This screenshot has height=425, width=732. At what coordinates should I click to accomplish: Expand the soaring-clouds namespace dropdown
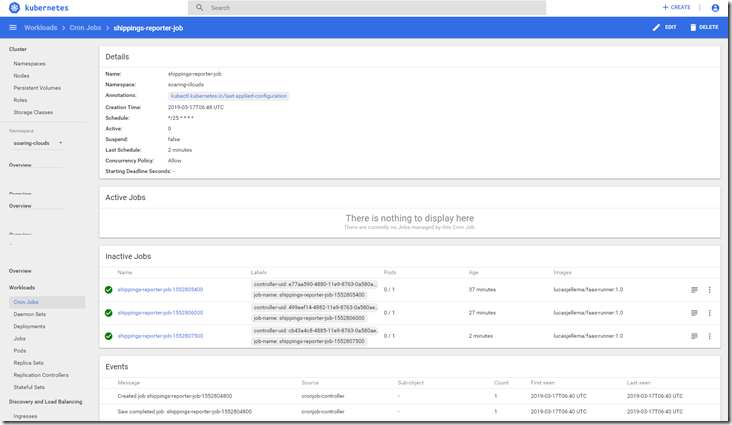point(60,143)
